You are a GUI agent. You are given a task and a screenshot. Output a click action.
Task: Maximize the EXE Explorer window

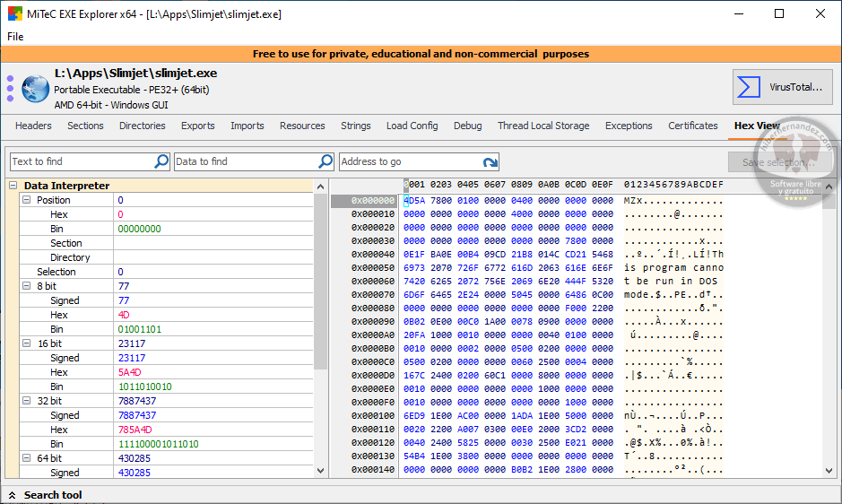779,14
